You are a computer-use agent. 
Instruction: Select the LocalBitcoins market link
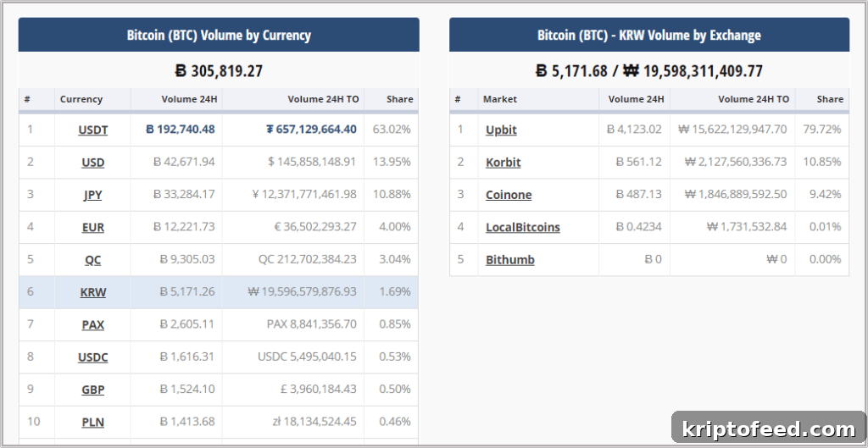[x=522, y=227]
